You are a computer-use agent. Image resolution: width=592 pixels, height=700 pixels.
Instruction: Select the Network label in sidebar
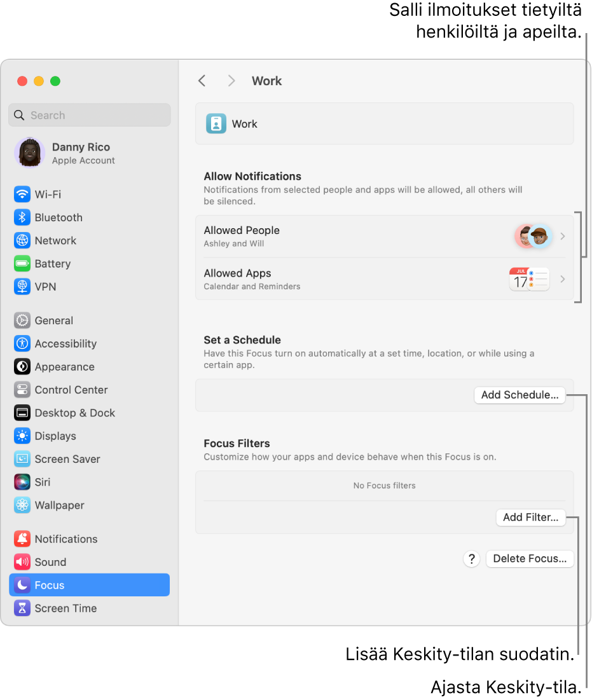pyautogui.click(x=55, y=240)
